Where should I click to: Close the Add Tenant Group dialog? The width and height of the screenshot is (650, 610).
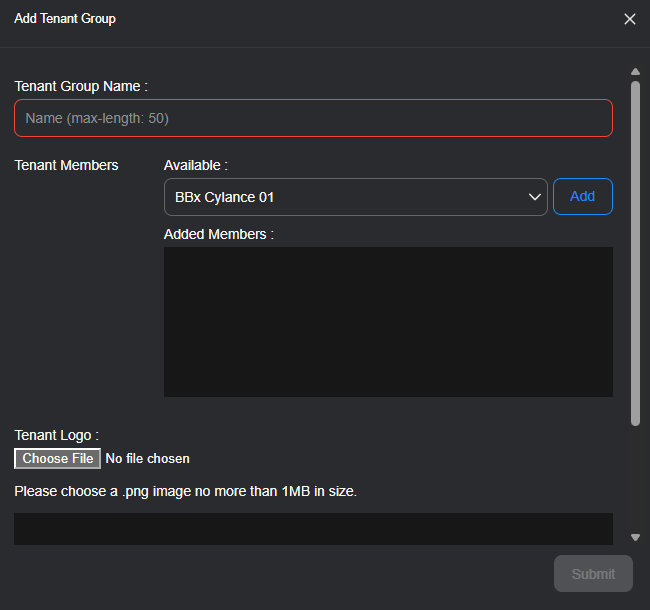pyautogui.click(x=630, y=19)
